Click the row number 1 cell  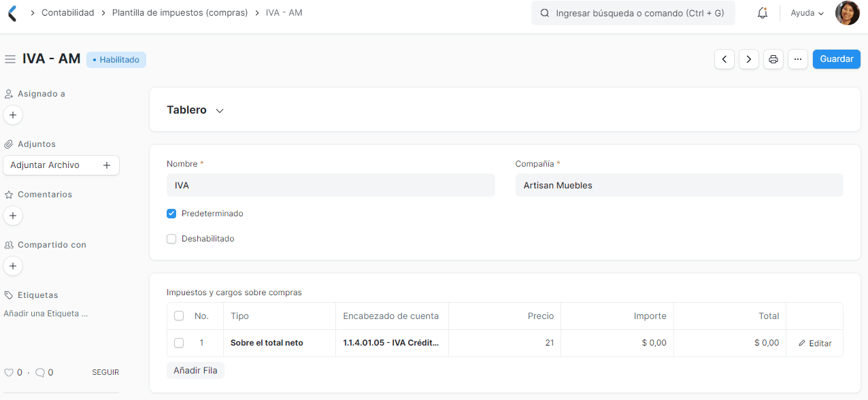(201, 343)
